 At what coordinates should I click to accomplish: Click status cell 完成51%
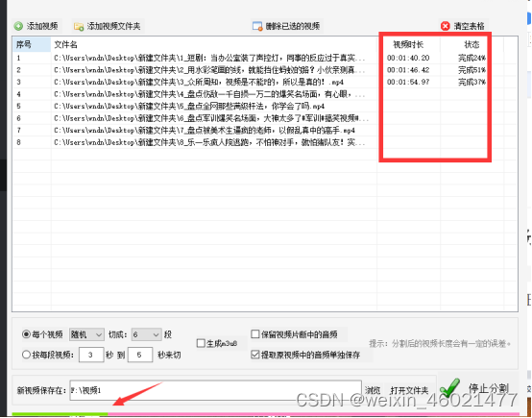[x=472, y=70]
